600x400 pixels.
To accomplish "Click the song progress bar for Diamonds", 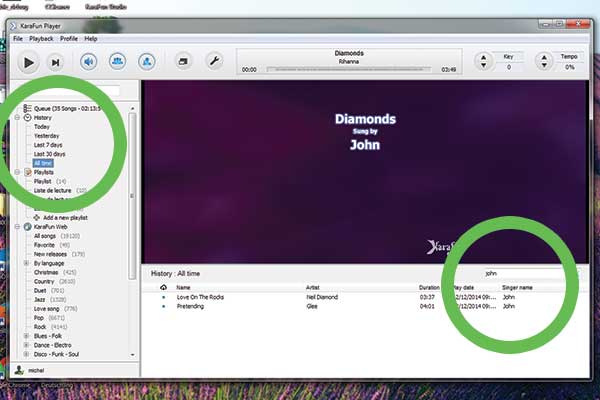I will click(349, 69).
